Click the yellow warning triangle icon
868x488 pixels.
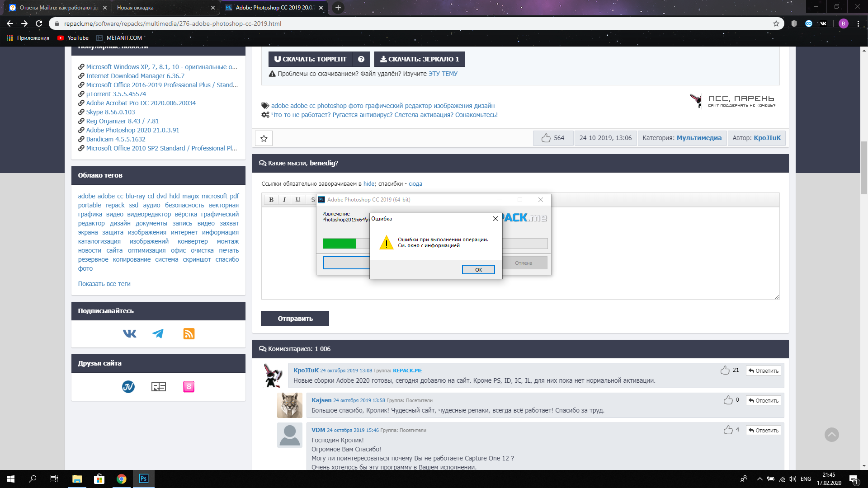tap(387, 243)
